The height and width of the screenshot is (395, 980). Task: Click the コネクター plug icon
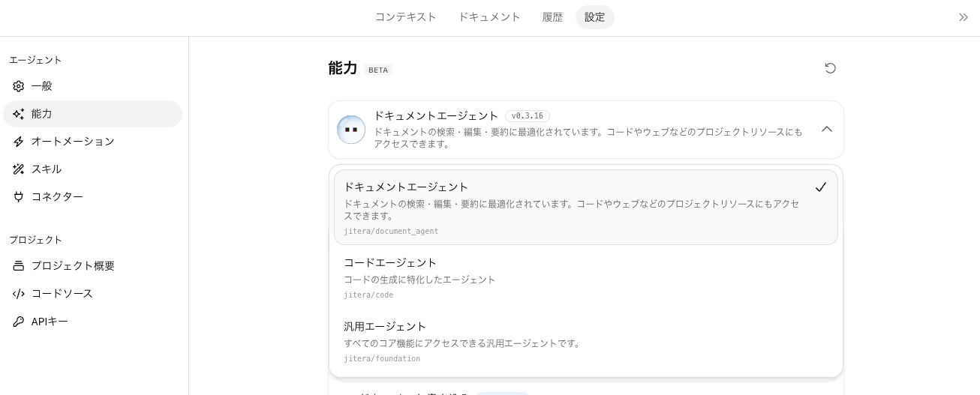[x=19, y=197]
